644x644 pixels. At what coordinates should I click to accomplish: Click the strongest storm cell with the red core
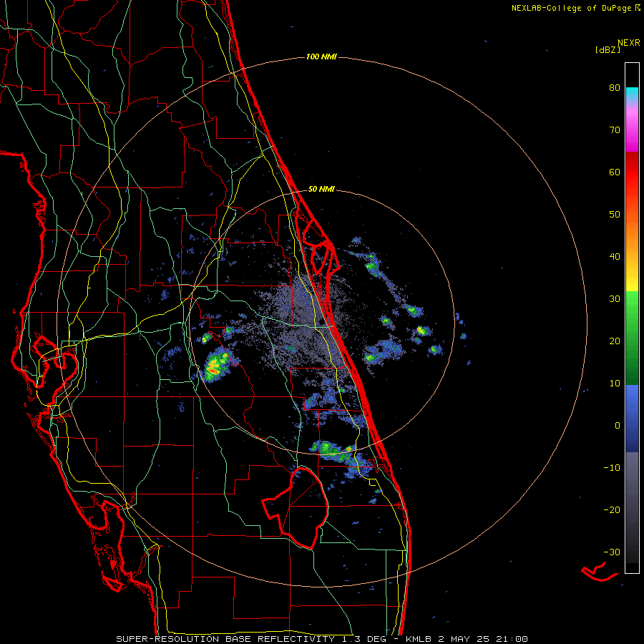[x=215, y=364]
